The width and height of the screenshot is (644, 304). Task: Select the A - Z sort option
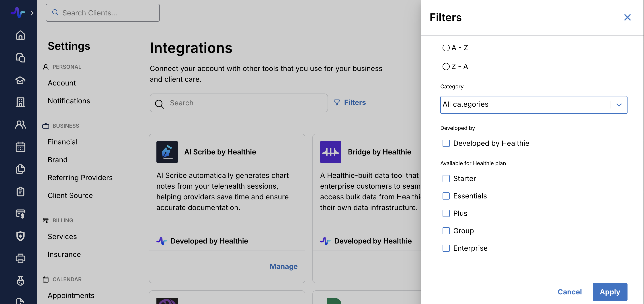pos(446,48)
